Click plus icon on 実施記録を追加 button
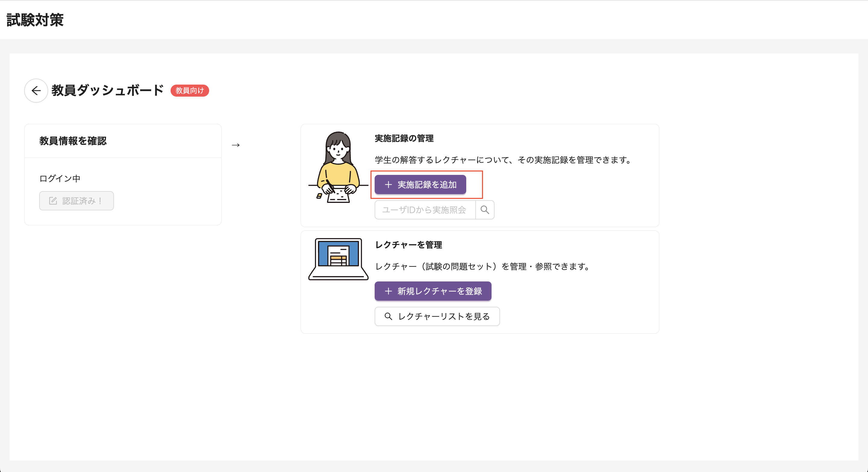 (x=388, y=185)
